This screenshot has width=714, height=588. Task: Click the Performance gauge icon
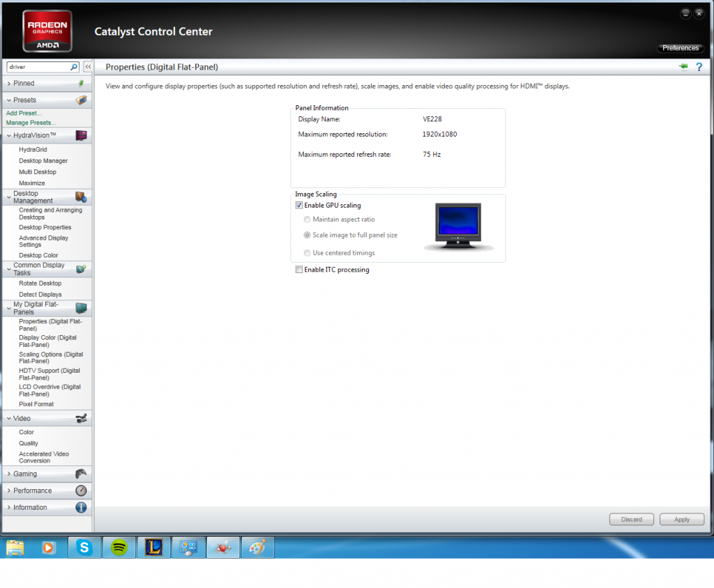[81, 490]
